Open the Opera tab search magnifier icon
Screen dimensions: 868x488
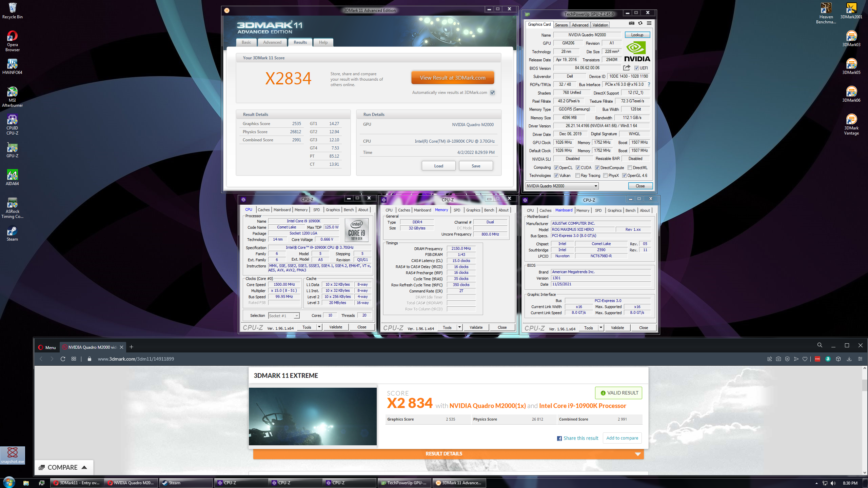[820, 345]
